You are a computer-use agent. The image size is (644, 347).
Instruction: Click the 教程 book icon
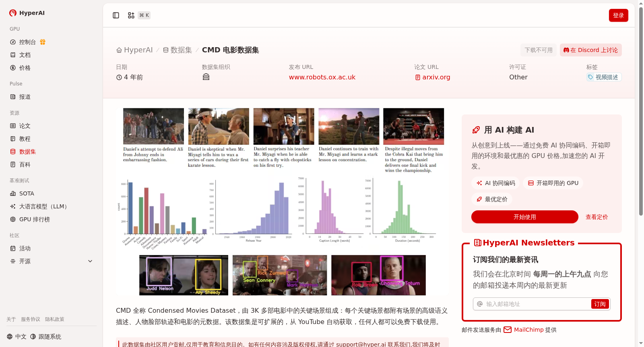tap(13, 139)
